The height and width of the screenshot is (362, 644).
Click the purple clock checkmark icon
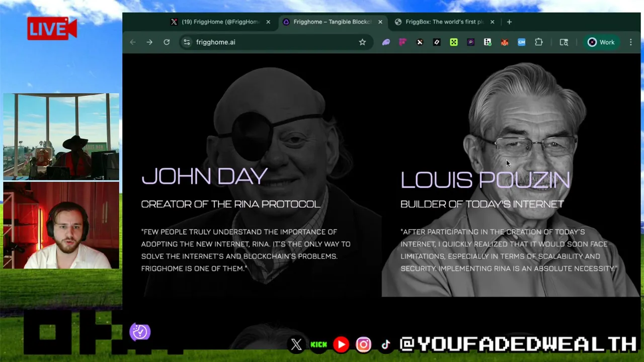(x=140, y=332)
